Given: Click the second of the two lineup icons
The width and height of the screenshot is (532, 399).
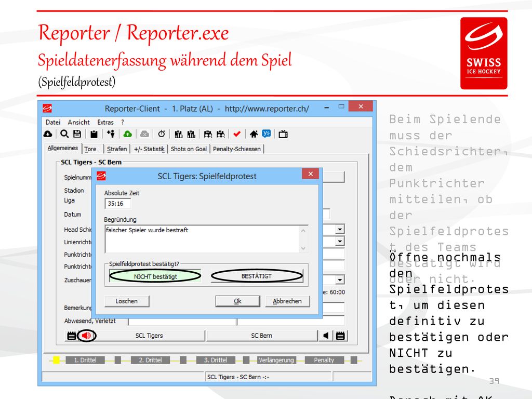Looking at the screenshot, I should pyautogui.click(x=191, y=135).
